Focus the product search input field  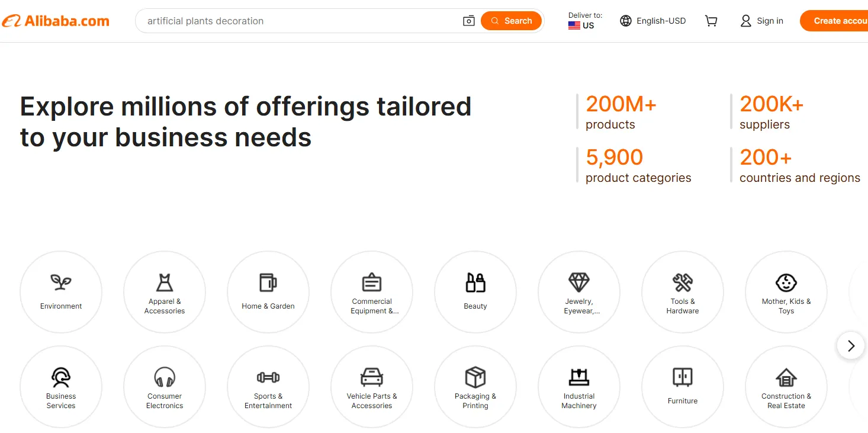296,21
